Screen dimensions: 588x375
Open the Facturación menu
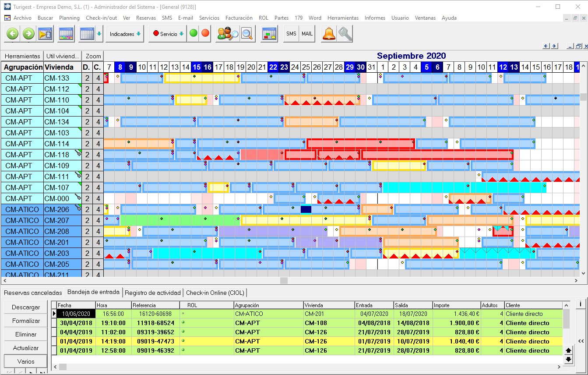click(x=239, y=18)
